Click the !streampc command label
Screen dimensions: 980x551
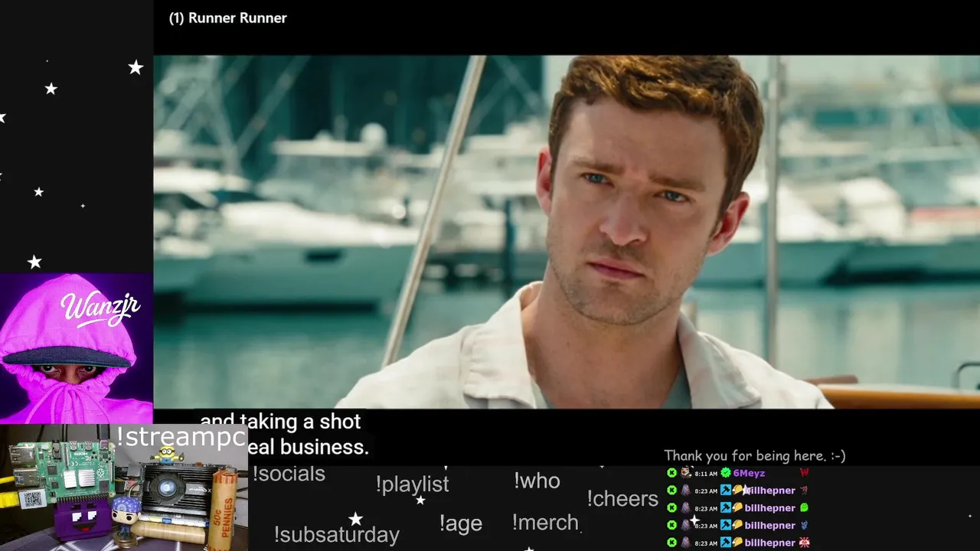181,437
